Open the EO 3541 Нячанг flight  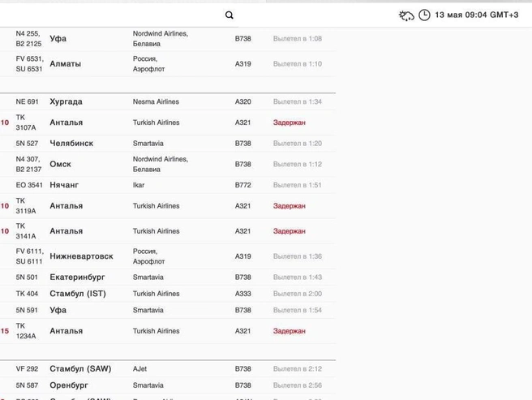click(168, 185)
